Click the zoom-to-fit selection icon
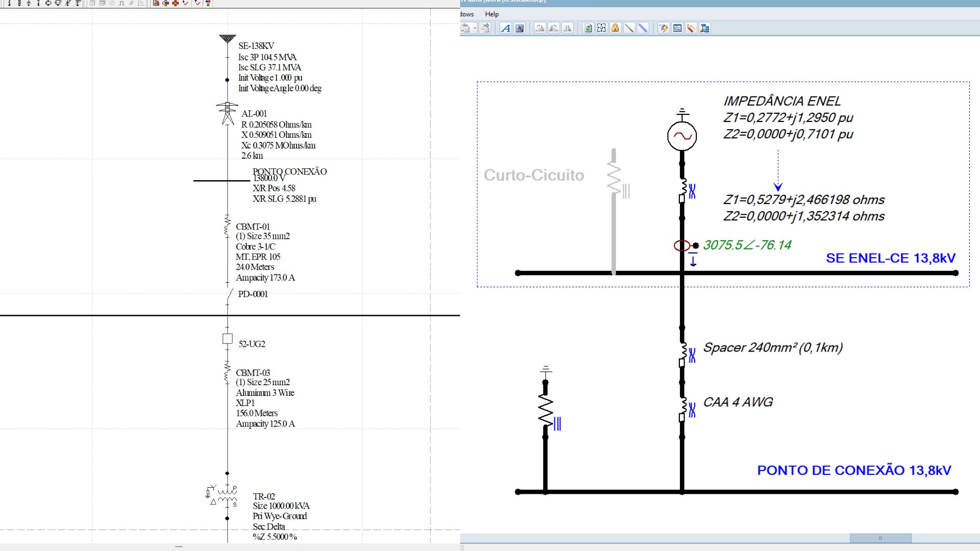The height and width of the screenshot is (551, 980). point(601,28)
